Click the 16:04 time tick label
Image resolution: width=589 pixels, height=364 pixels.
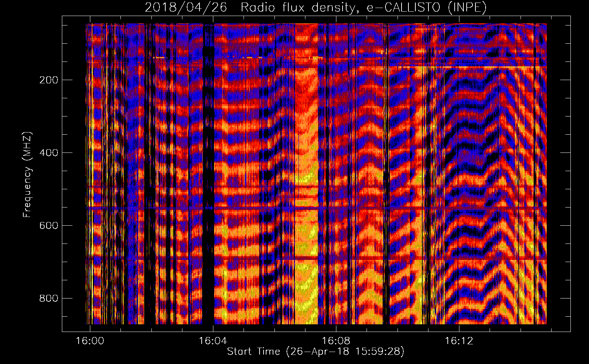[213, 341]
